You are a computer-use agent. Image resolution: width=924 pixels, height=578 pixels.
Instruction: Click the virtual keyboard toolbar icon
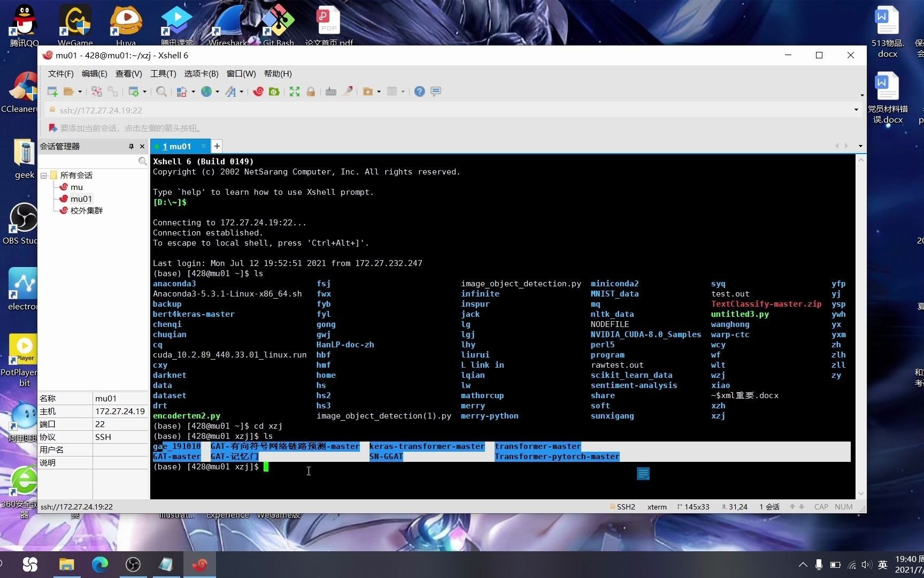click(x=331, y=92)
